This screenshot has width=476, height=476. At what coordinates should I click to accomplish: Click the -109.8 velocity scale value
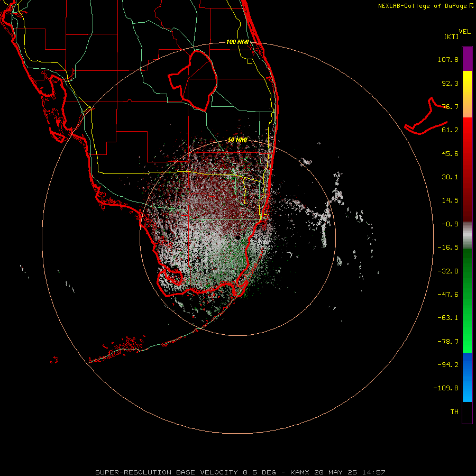tap(446, 388)
